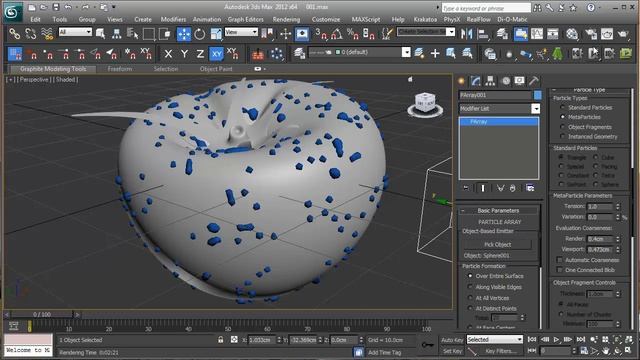Click the binoculars search icon
Image resolution: width=640 pixels, height=360 pixels.
537,7
